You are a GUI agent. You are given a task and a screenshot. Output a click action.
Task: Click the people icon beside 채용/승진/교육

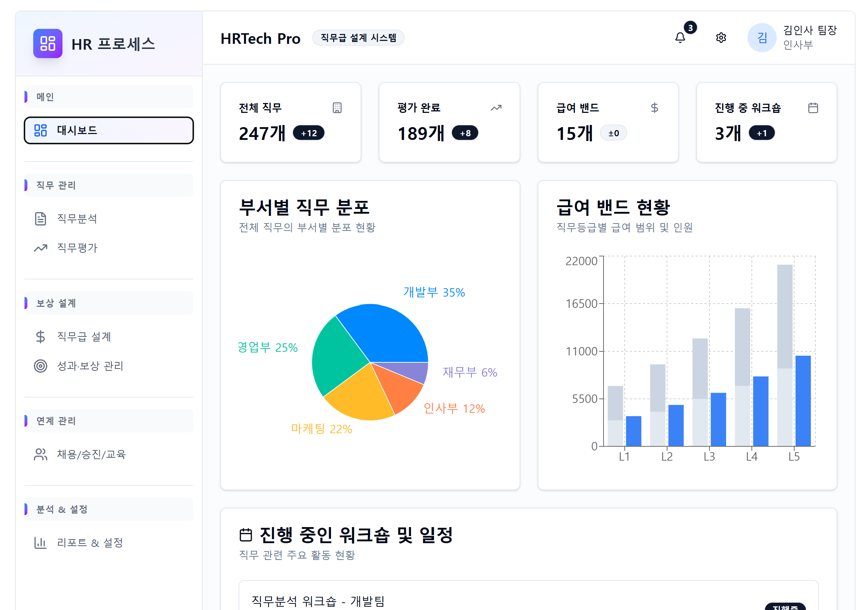pos(41,454)
